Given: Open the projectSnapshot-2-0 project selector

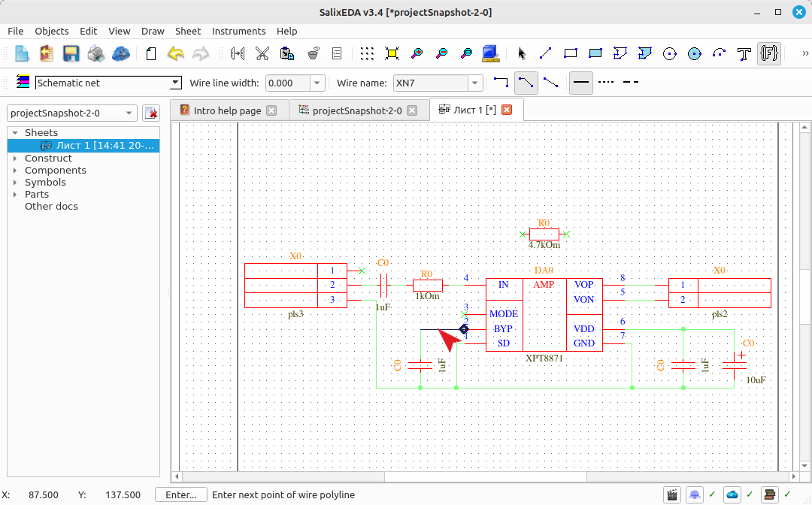Looking at the screenshot, I should [72, 113].
